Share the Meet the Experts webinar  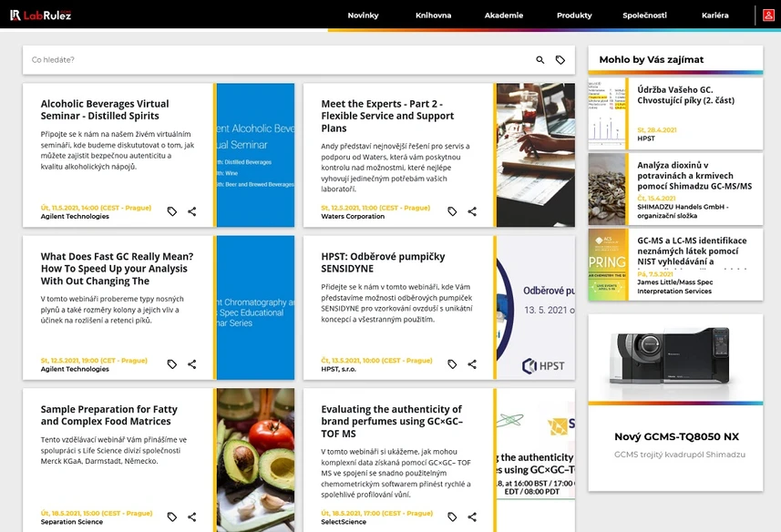click(472, 211)
